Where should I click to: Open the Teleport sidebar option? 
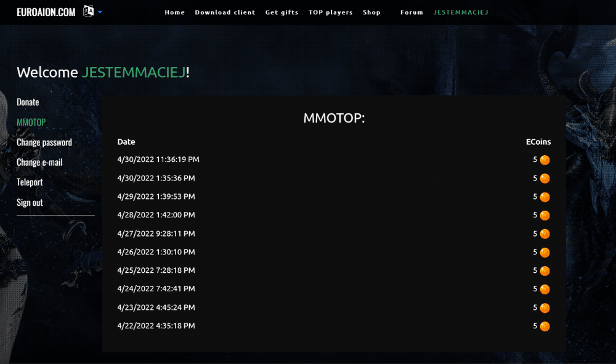pos(30,182)
